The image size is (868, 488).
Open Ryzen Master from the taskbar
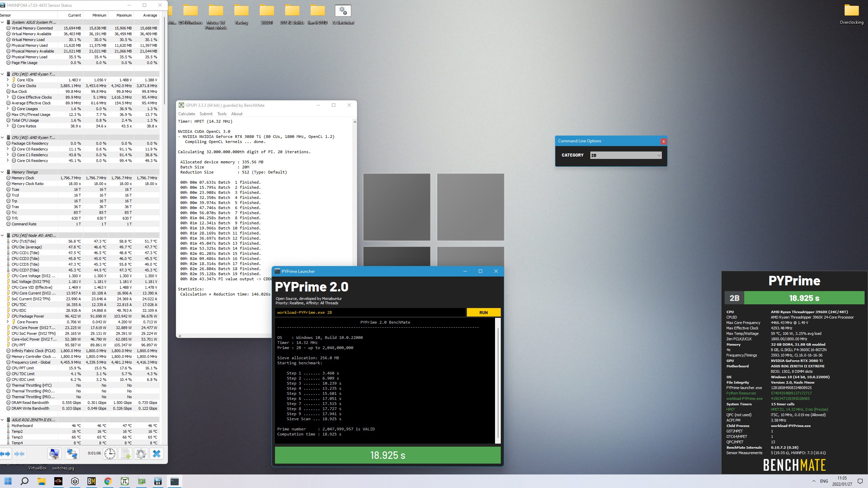(x=58, y=481)
